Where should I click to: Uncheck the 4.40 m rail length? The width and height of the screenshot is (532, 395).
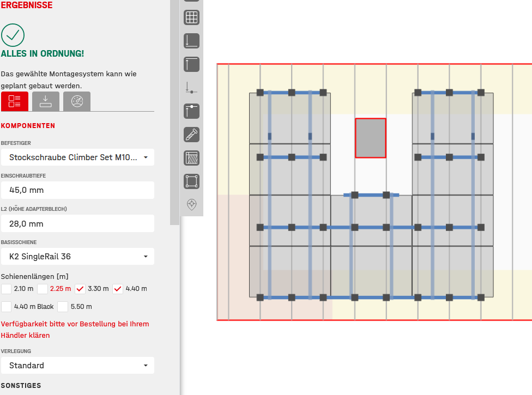click(118, 289)
